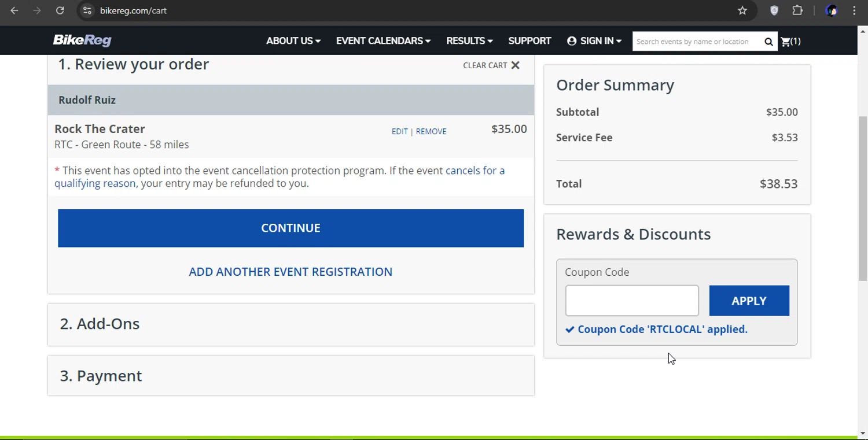Click the $38.53 total amount
Image resolution: width=868 pixels, height=440 pixels.
[x=778, y=184]
